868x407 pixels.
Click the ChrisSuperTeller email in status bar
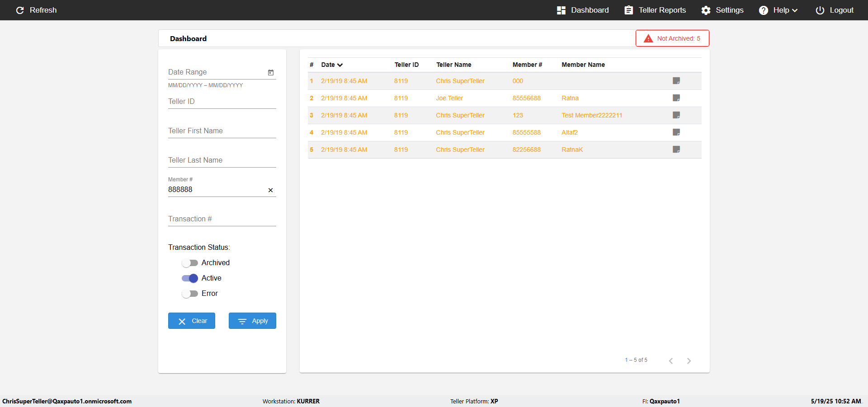[67, 401]
